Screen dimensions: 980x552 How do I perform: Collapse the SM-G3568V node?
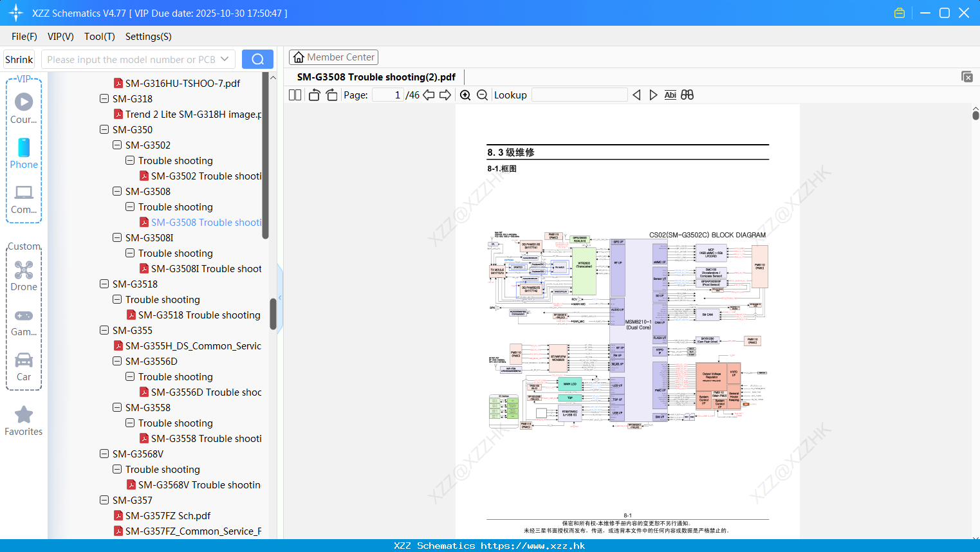104,454
